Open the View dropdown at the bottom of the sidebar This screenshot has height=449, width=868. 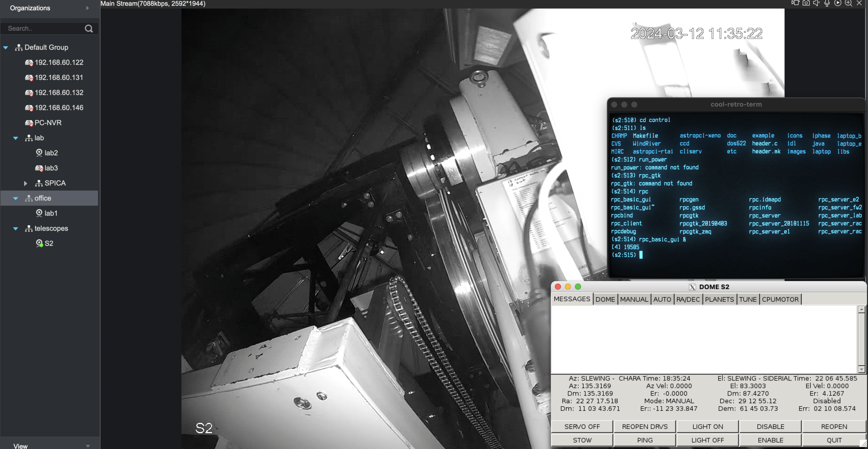pyautogui.click(x=87, y=446)
